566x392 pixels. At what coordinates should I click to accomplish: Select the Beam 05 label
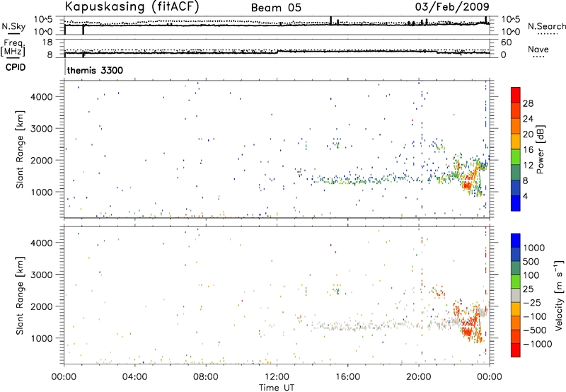click(x=276, y=8)
